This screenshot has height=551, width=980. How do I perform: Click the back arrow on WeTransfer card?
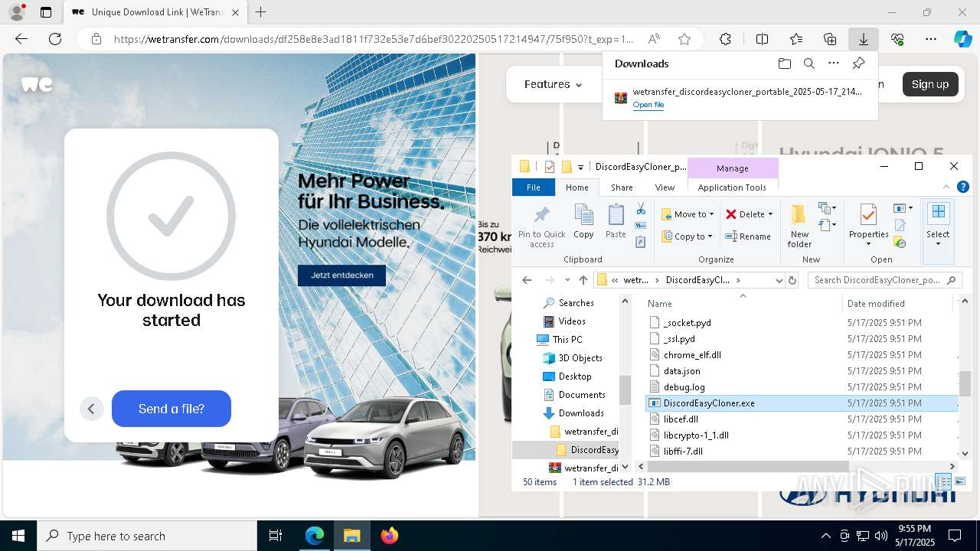[x=91, y=409]
